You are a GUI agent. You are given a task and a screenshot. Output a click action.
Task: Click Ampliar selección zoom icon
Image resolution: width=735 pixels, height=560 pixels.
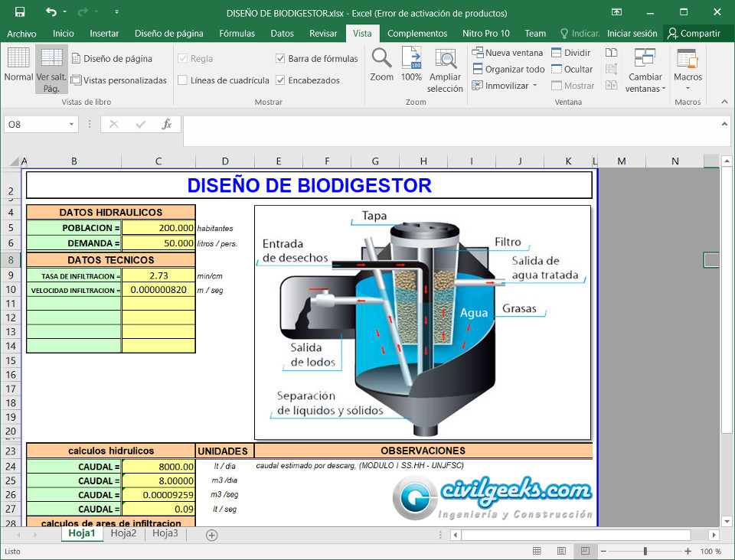point(445,60)
